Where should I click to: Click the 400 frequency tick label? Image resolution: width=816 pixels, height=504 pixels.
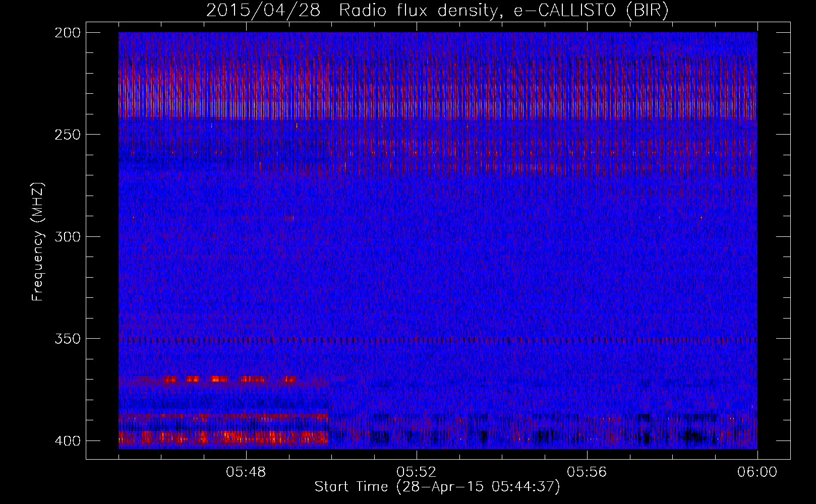[67, 441]
